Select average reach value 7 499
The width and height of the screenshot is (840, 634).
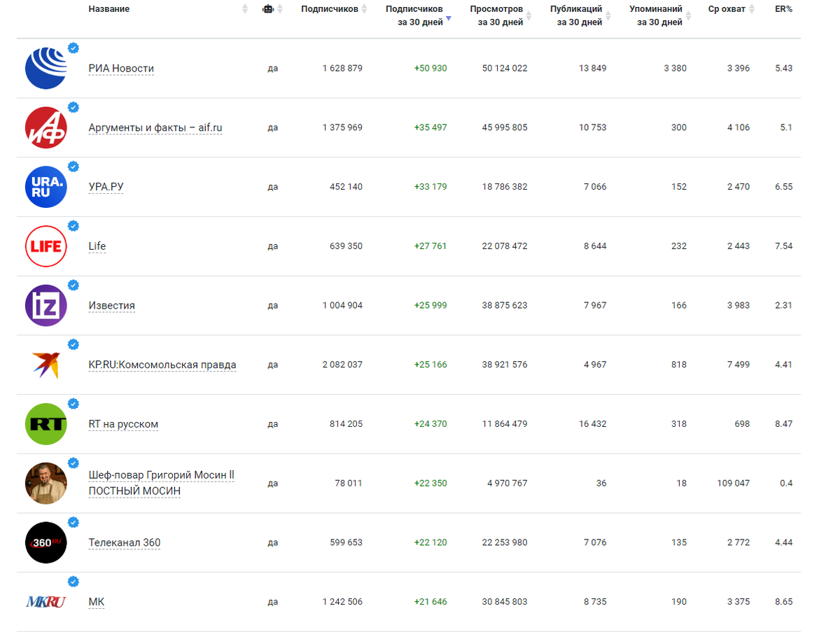(x=738, y=365)
